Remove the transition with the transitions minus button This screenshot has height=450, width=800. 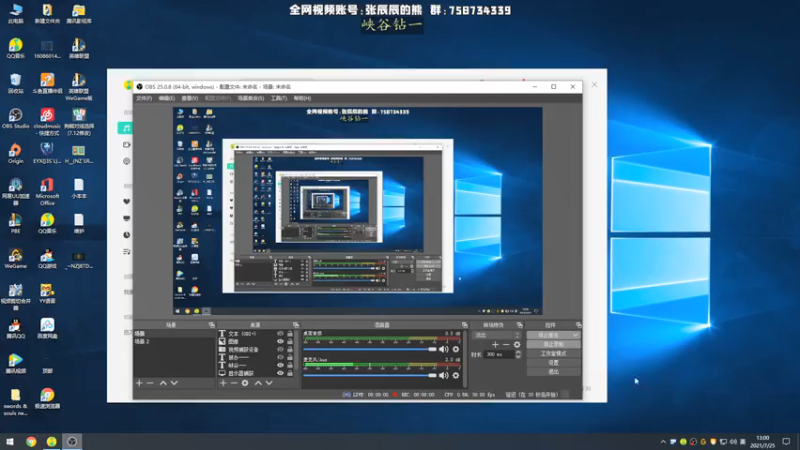point(506,345)
